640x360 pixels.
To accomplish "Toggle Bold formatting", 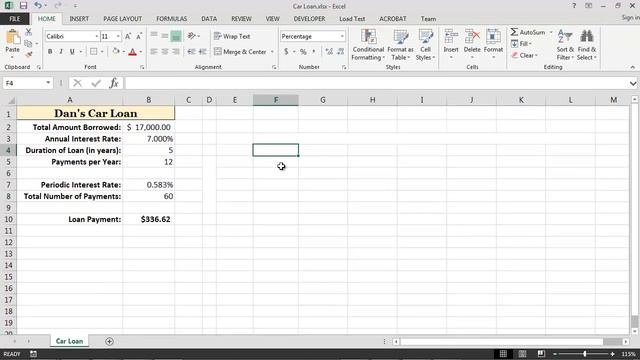I will pyautogui.click(x=50, y=51).
